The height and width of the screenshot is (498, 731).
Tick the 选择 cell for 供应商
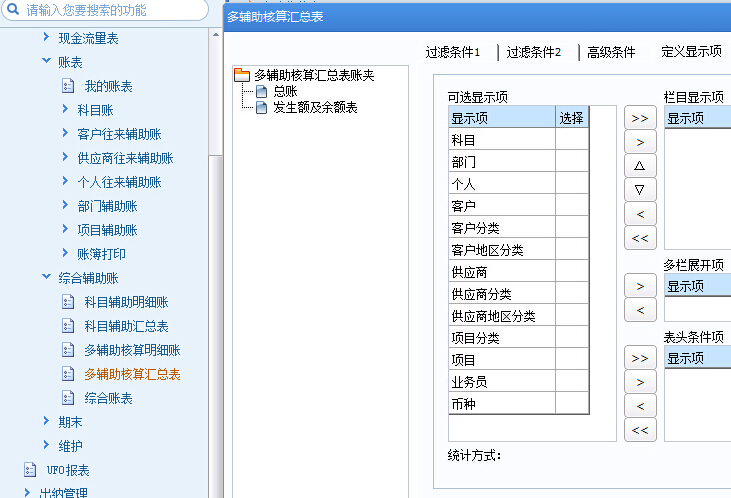[572, 271]
